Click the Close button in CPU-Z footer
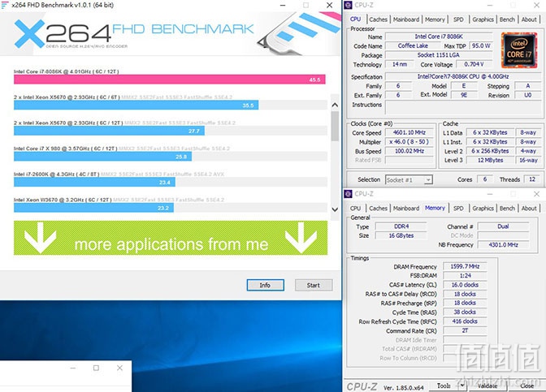This screenshot has height=392, width=546. pos(526,386)
